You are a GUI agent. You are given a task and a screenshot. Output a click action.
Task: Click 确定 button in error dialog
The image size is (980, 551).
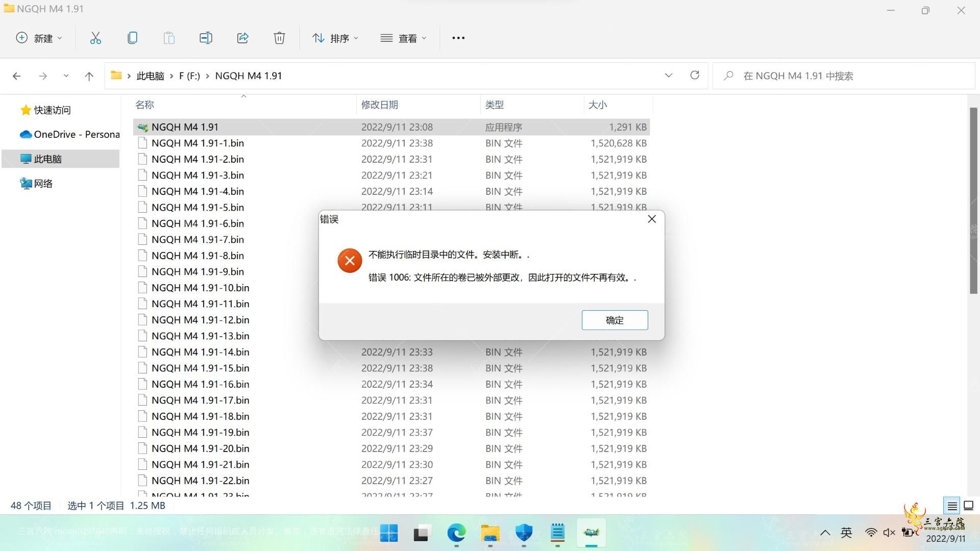click(615, 320)
